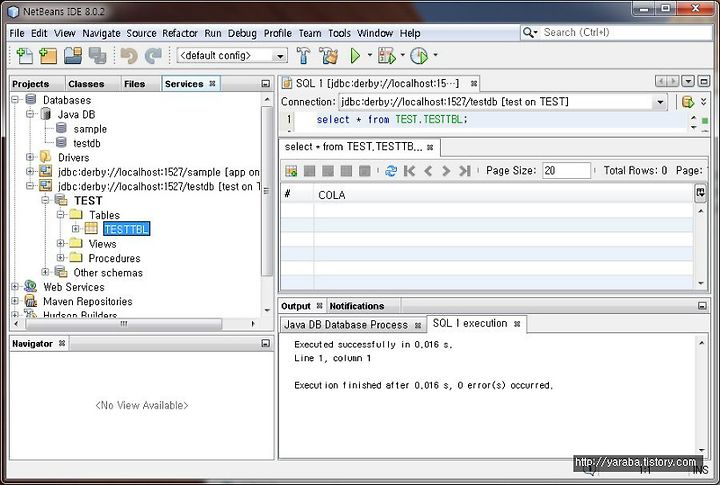Expand the Web Services node
This screenshot has width=720, height=485.
[15, 287]
